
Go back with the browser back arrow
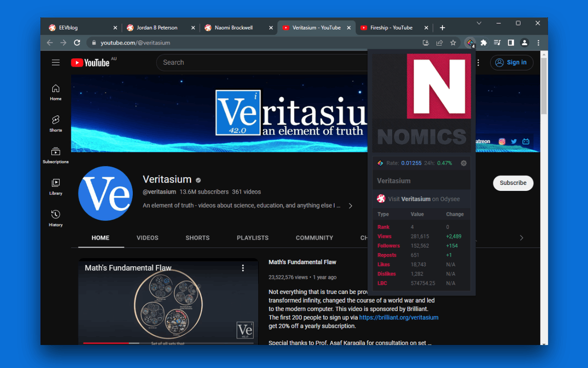[x=49, y=43]
